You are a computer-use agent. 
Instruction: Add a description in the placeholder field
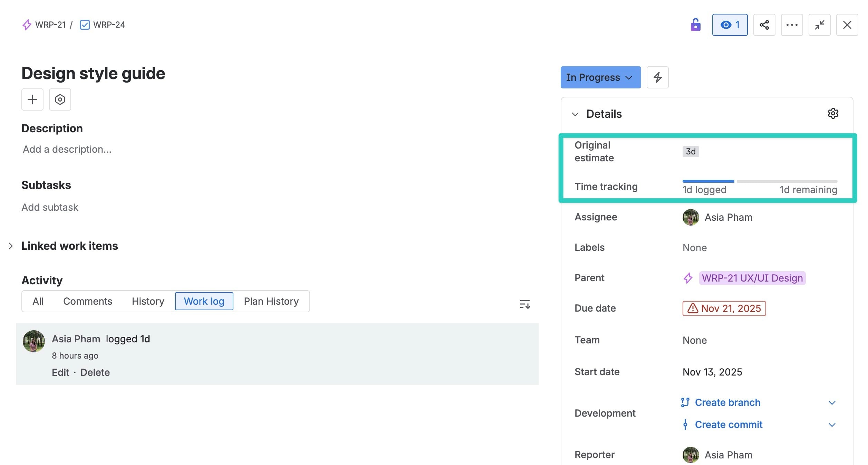(67, 149)
